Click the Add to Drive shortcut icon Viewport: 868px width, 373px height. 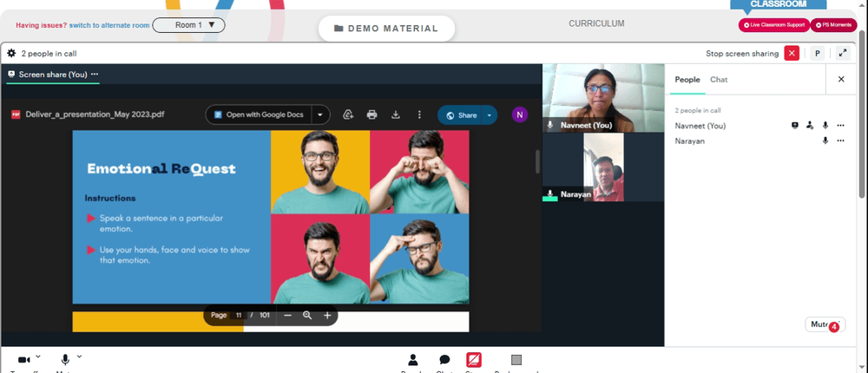(348, 115)
